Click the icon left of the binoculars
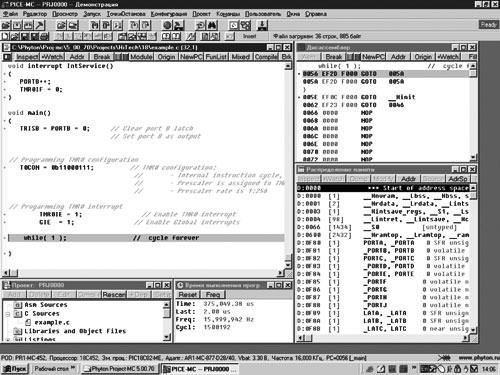 coord(201,25)
